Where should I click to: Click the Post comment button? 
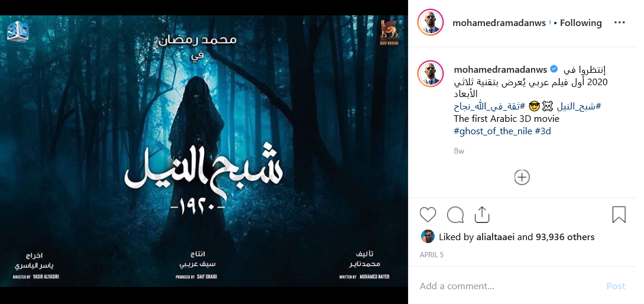click(x=615, y=286)
